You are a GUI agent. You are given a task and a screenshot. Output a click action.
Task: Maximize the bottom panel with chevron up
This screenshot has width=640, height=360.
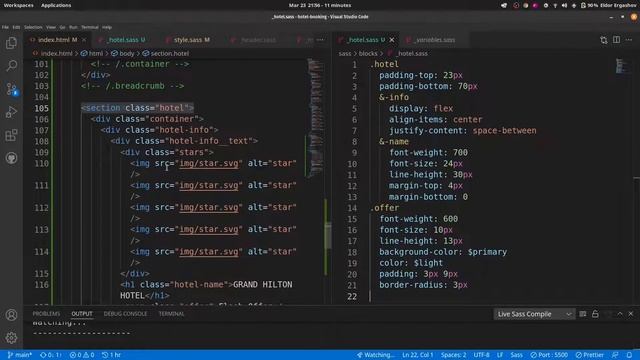click(x=620, y=314)
